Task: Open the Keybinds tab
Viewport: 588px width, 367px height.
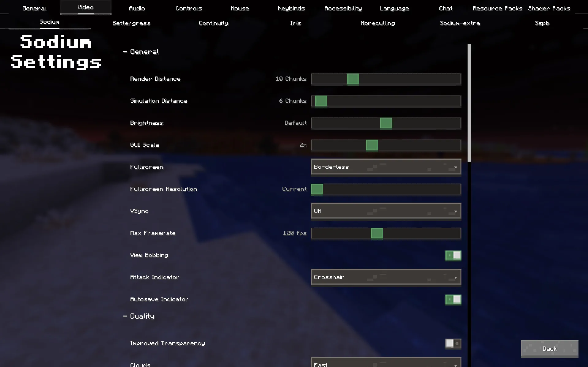Action: point(291,8)
